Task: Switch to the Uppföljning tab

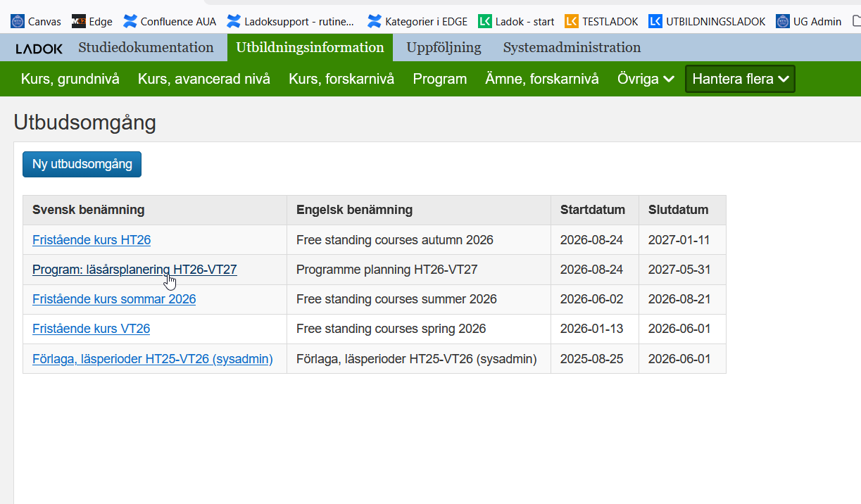Action: (444, 48)
